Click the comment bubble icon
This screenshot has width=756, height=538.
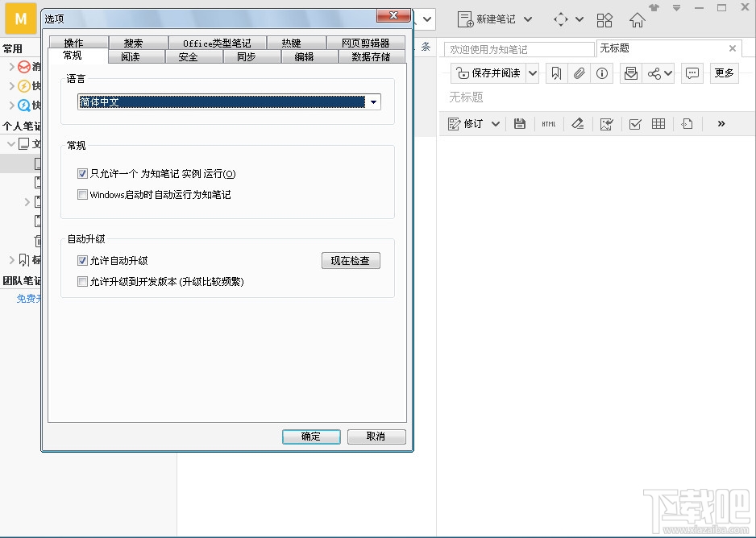tap(692, 72)
